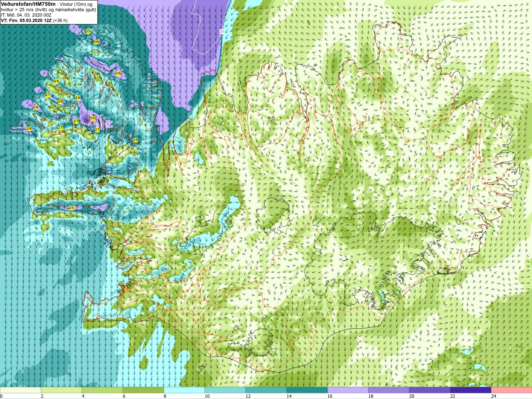532x399 pixels.
Task: Click the legend scale number '0'
Action: click(2, 396)
